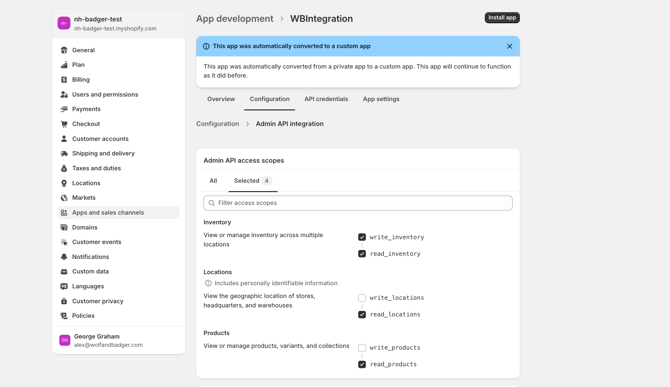Click the Markets globe icon
This screenshot has height=387, width=670.
(64, 198)
